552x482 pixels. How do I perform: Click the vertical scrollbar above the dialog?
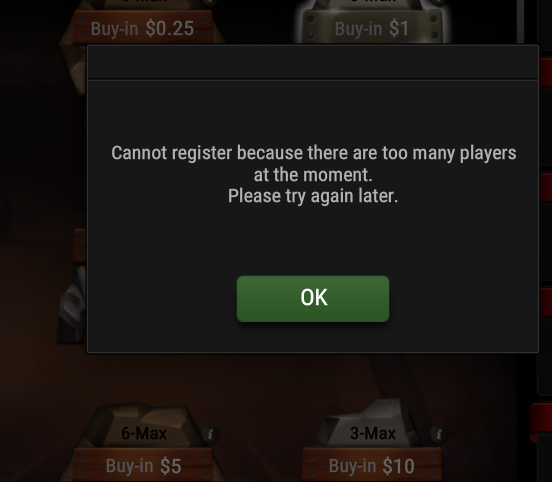pos(521,21)
